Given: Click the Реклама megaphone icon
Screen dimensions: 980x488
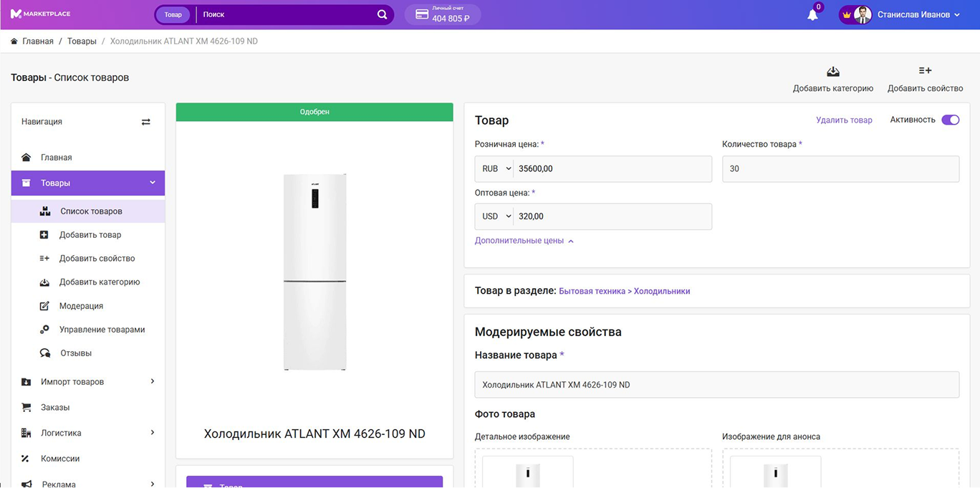Looking at the screenshot, I should point(27,484).
